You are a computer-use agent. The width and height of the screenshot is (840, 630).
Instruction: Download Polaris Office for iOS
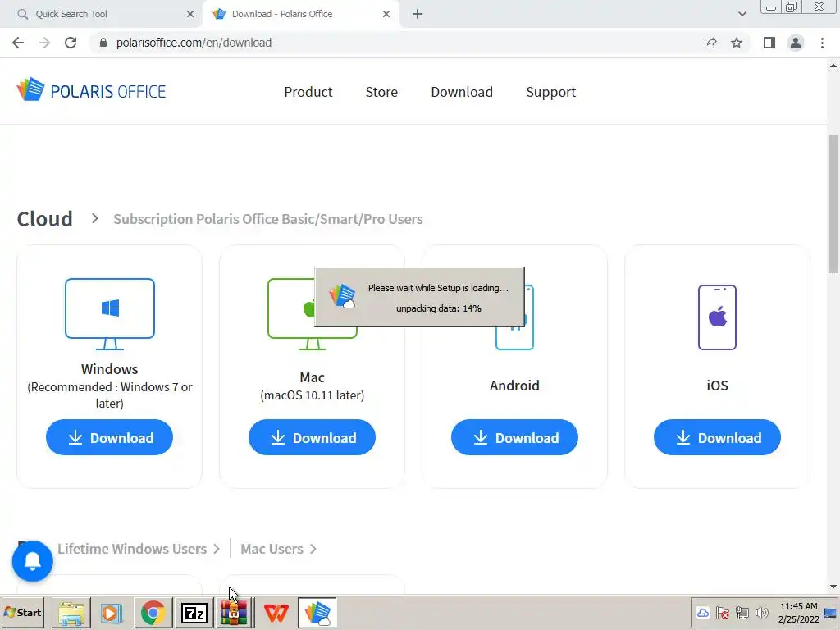(x=717, y=437)
